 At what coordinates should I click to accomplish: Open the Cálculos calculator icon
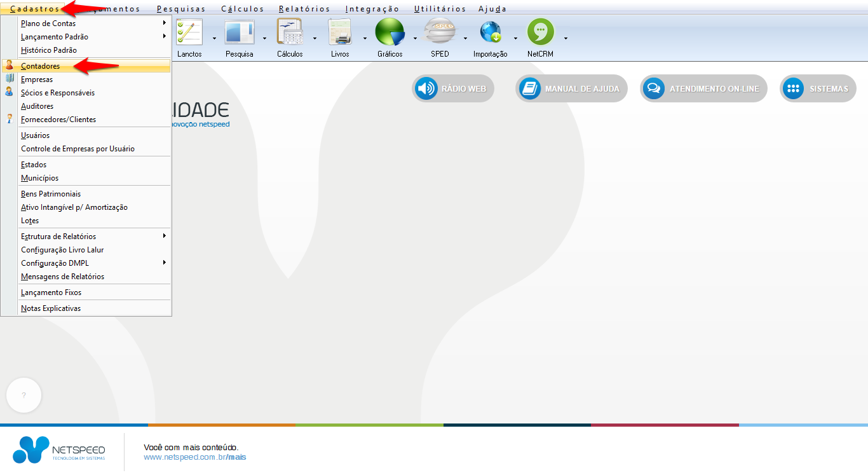[x=290, y=33]
